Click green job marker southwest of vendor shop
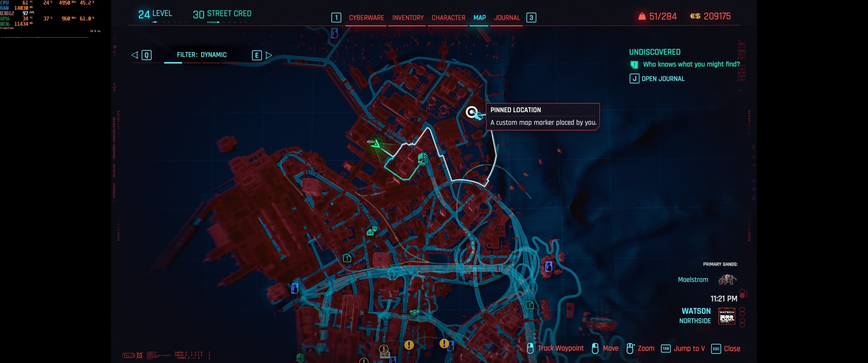Image resolution: width=868 pixels, height=363 pixels. pyautogui.click(x=347, y=258)
